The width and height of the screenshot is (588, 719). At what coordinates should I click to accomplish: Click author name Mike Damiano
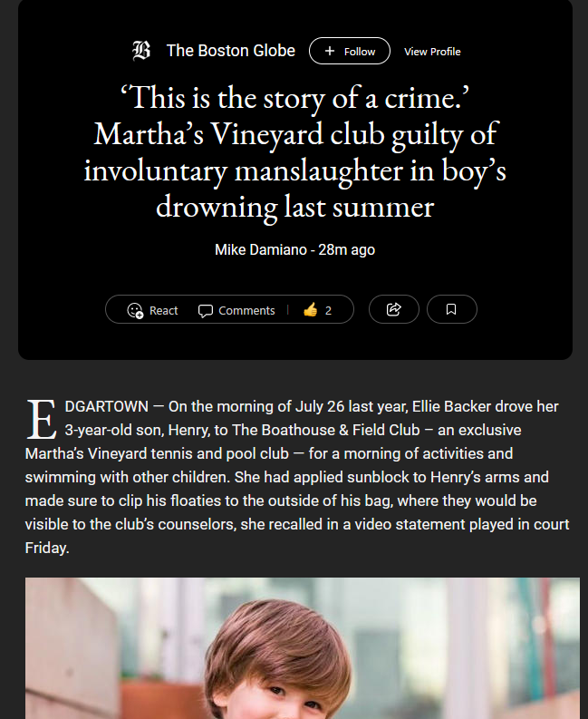click(261, 250)
